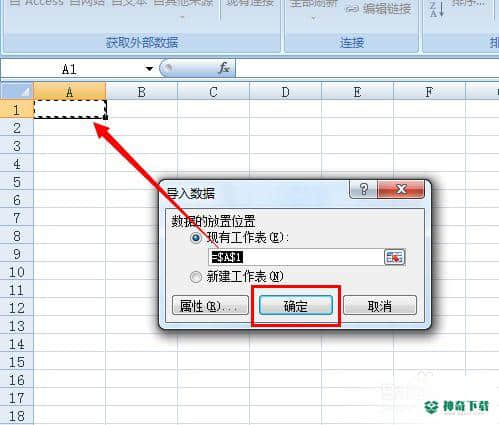
Task: Open the Name Box dropdown arrow
Action: tap(149, 69)
